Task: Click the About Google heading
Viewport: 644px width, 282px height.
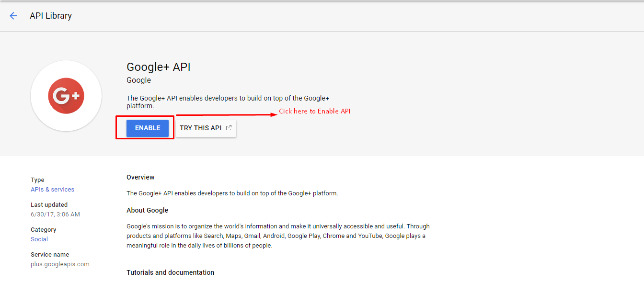Action: (147, 210)
